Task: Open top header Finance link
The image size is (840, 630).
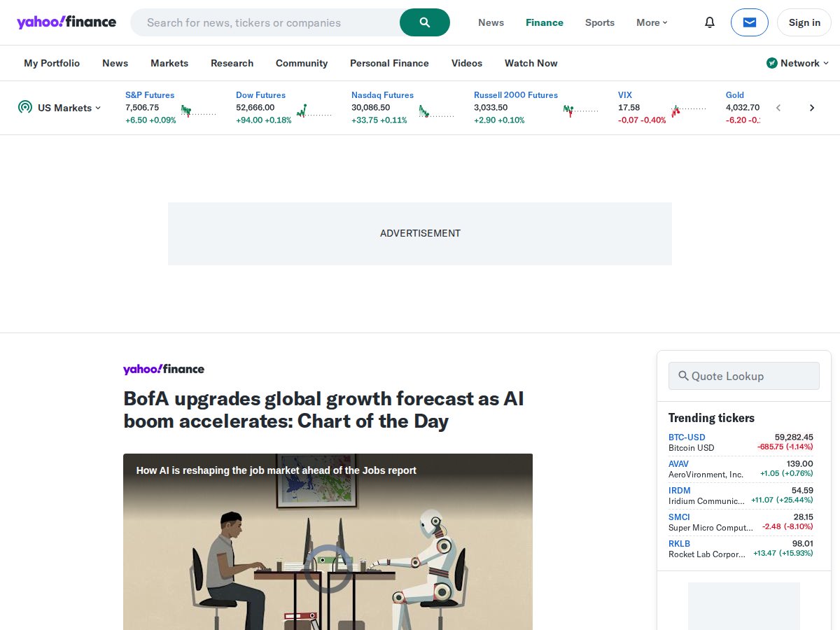Action: pos(545,22)
